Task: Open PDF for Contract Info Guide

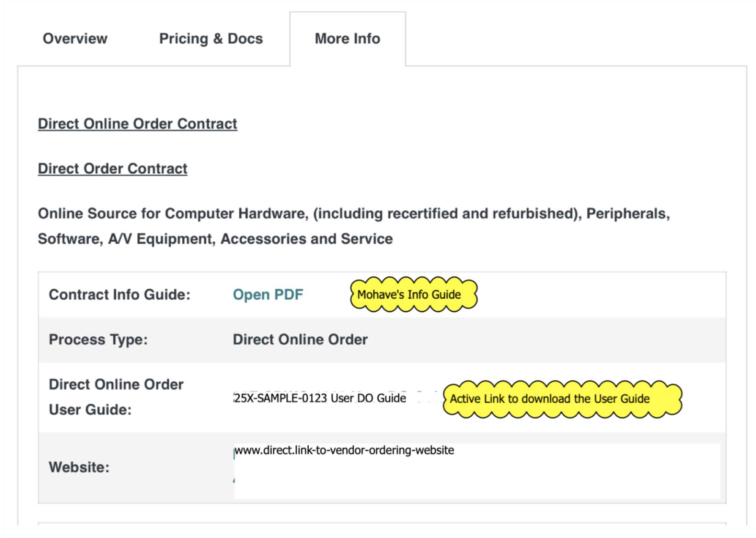Action: pos(268,295)
